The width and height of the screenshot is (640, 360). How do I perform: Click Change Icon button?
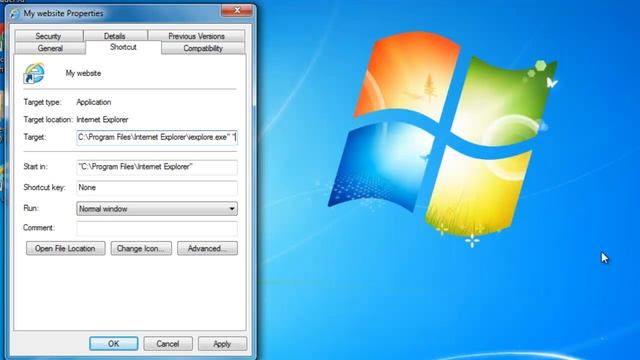pyautogui.click(x=141, y=249)
